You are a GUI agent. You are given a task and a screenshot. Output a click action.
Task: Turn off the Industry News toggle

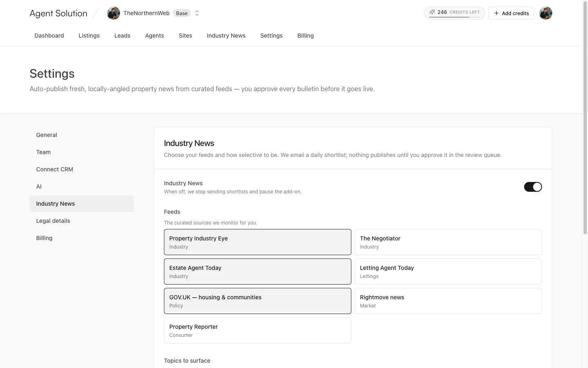533,187
